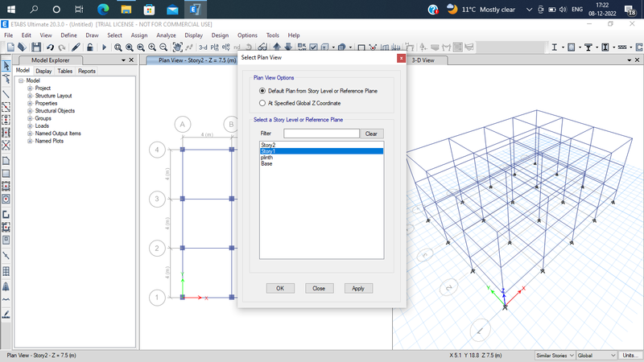Collapse the Model root node

pos(21,81)
